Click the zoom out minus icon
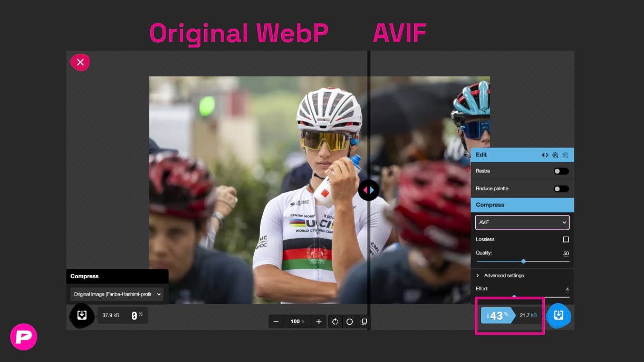This screenshot has width=644, height=362. coord(276,321)
